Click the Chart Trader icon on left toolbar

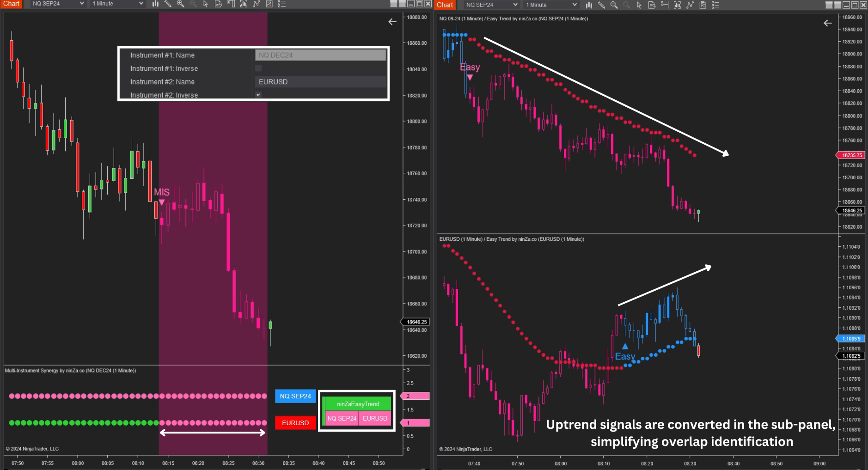[230, 4]
